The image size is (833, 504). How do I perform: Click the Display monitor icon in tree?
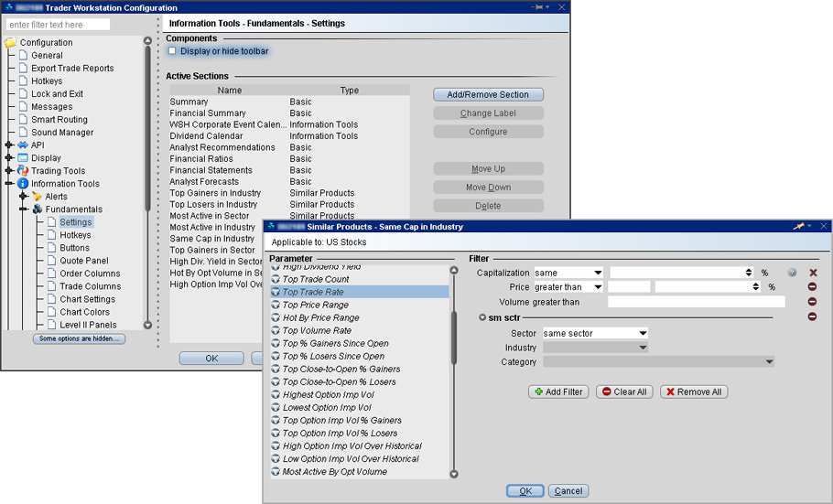click(23, 157)
